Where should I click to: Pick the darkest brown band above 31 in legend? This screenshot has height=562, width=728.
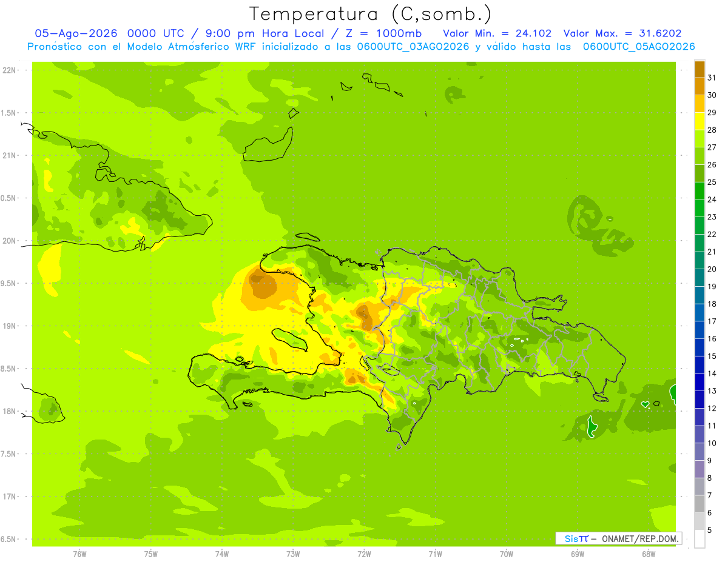click(699, 69)
